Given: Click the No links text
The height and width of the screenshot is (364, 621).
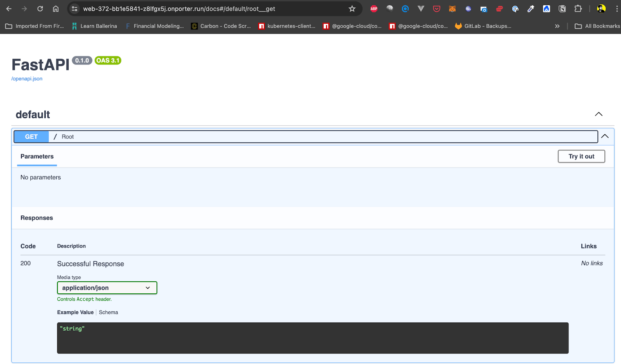Looking at the screenshot, I should (592, 263).
